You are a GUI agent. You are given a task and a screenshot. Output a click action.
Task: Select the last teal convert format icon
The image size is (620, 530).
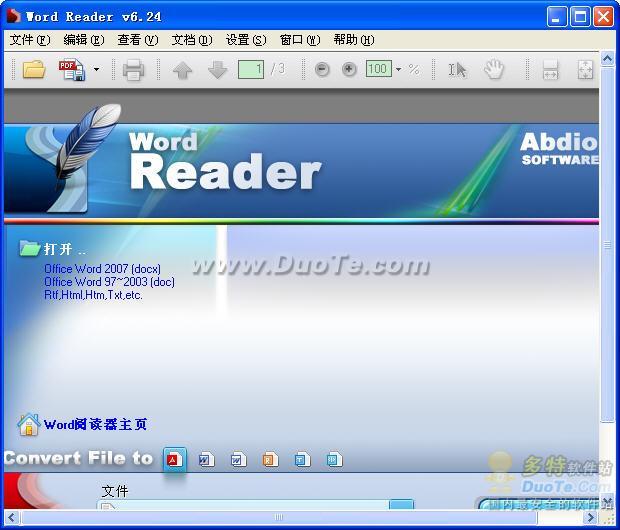click(x=335, y=460)
